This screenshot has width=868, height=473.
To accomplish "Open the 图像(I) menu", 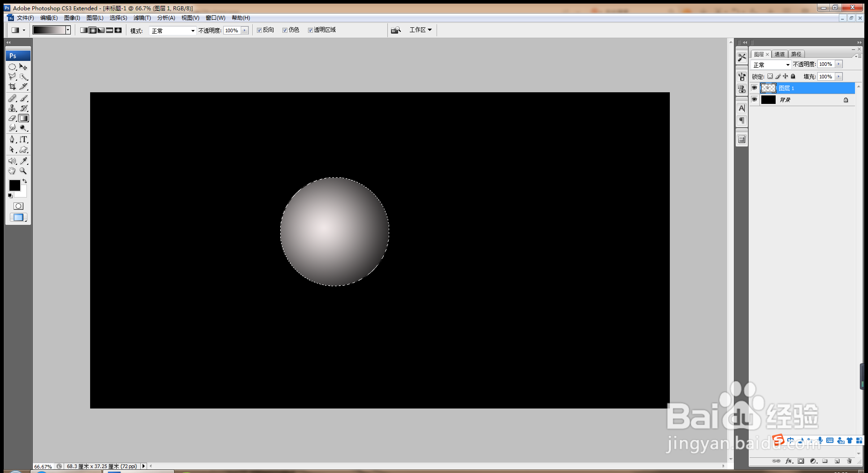I will pos(72,18).
